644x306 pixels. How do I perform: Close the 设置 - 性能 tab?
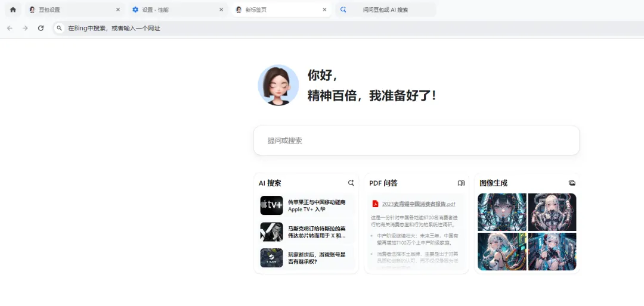(x=221, y=10)
